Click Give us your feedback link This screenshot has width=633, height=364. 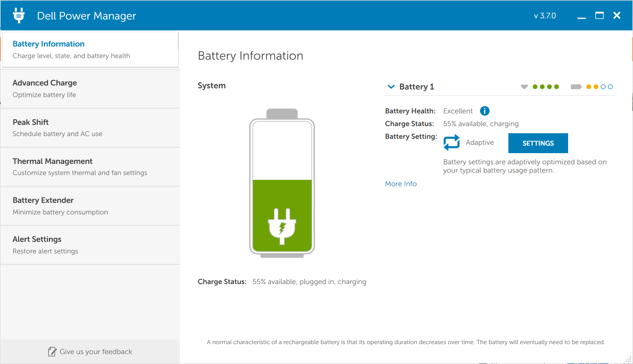[x=96, y=352]
